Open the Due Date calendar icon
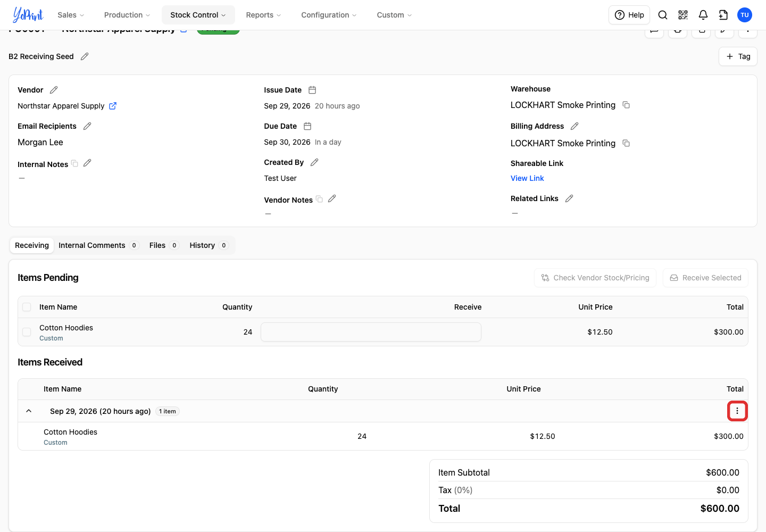 (307, 126)
